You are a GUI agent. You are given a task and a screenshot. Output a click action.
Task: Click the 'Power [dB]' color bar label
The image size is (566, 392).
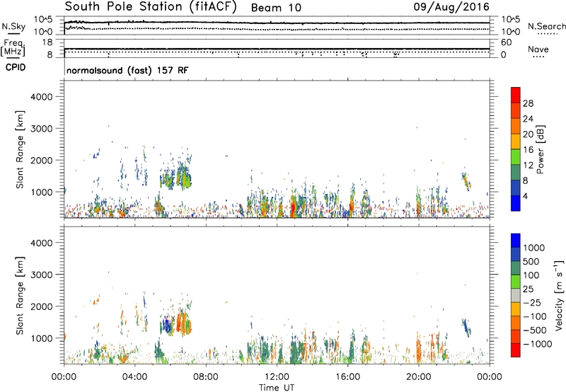(540, 149)
